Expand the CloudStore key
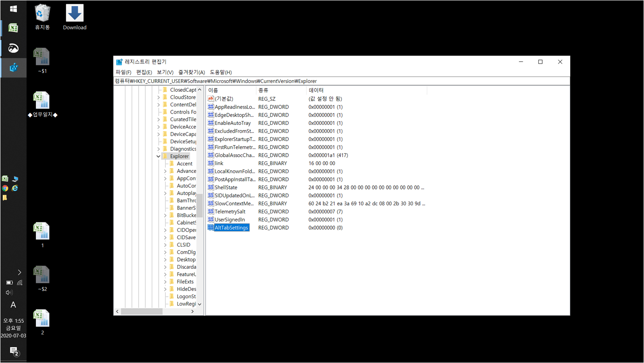This screenshot has width=644, height=363. (158, 97)
